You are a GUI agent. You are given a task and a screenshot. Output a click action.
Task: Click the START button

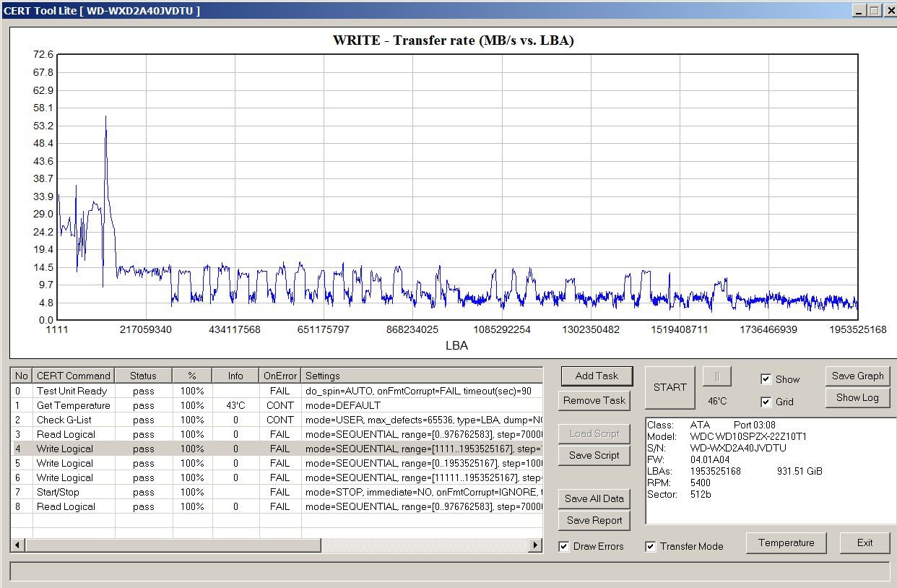pos(670,387)
